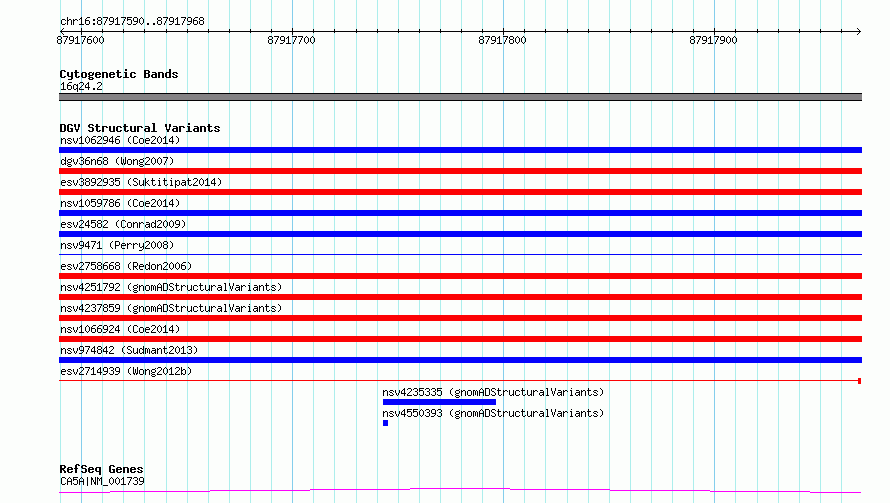Click the red bar for nsv4237859
Image resolution: width=890 pixels, height=503 pixels.
460,318
